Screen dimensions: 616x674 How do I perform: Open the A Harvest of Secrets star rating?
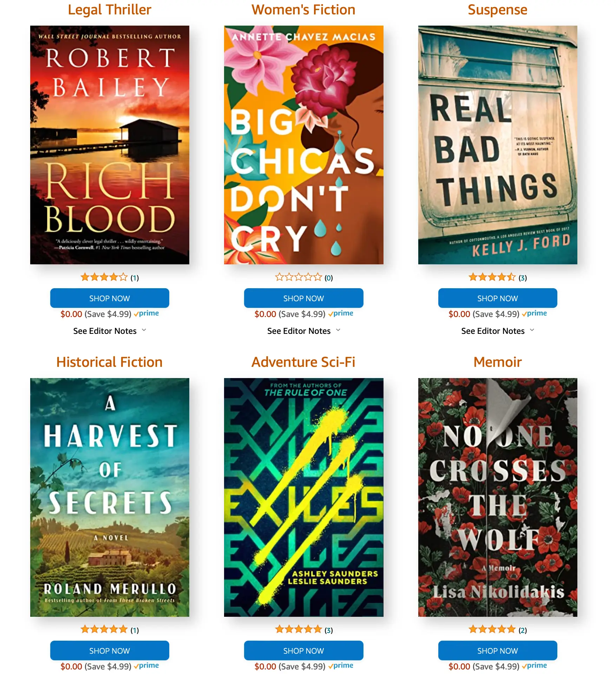104,630
